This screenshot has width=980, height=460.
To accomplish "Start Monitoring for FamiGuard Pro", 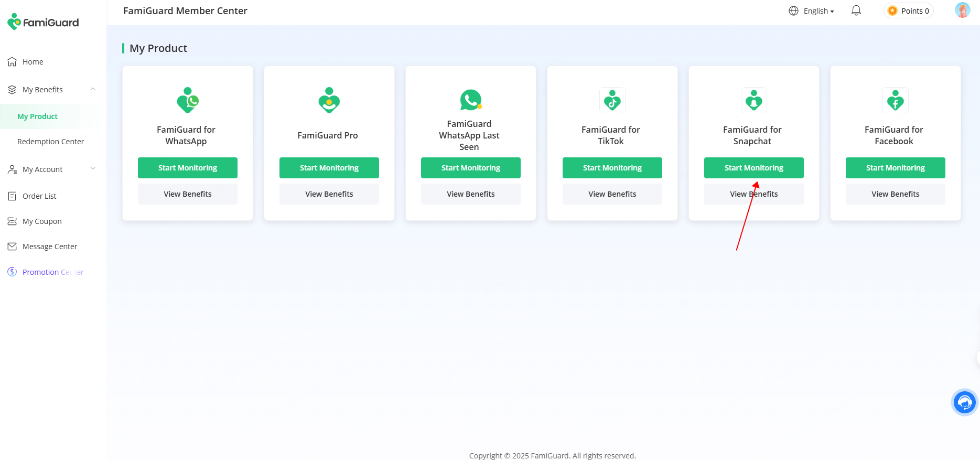I will click(x=329, y=168).
